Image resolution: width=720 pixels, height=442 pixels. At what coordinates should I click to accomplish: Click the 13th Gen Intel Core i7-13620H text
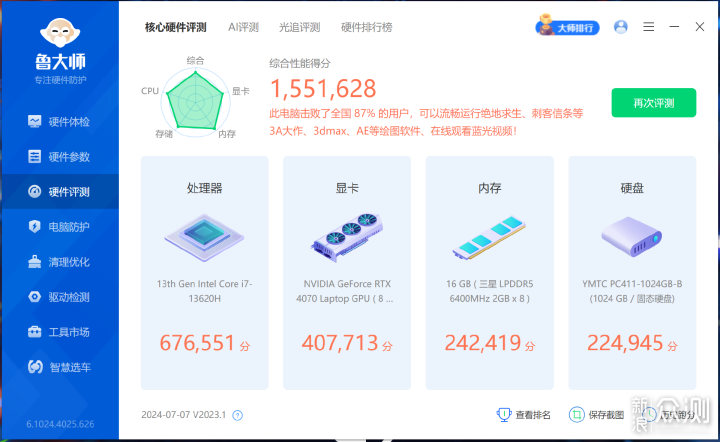tap(204, 291)
